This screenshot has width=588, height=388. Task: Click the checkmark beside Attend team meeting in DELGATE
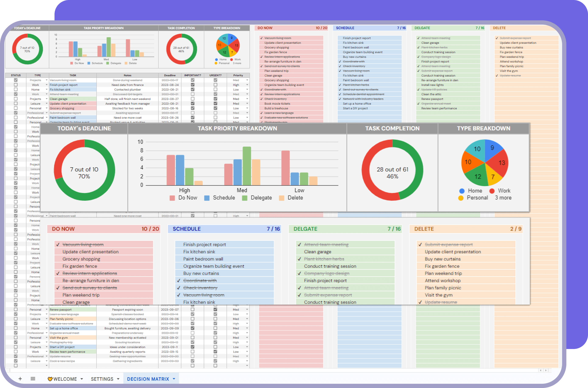tap(300, 245)
